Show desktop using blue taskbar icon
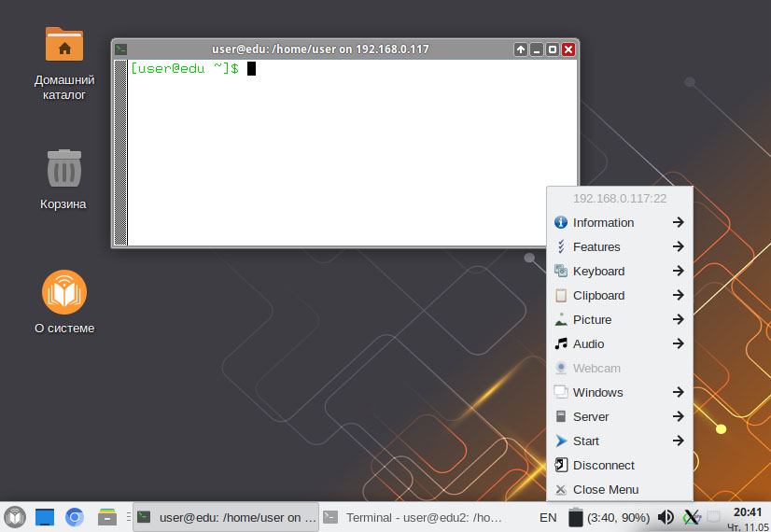 pyautogui.click(x=44, y=517)
